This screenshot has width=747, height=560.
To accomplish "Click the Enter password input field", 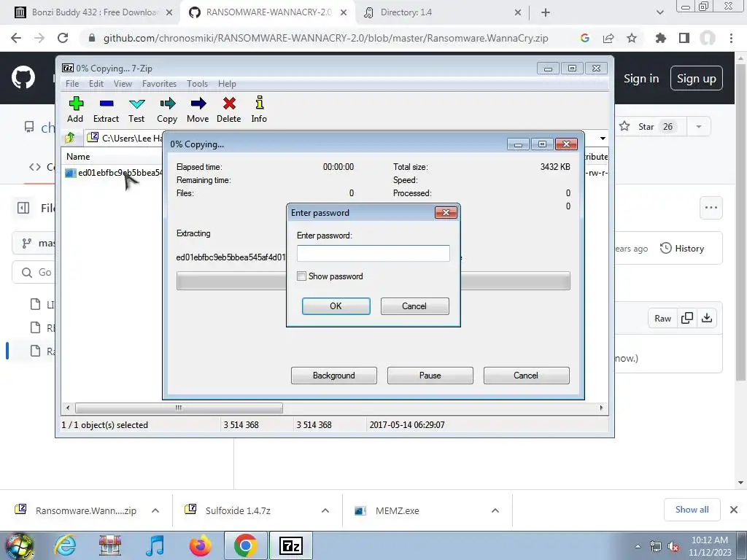I will (x=373, y=253).
